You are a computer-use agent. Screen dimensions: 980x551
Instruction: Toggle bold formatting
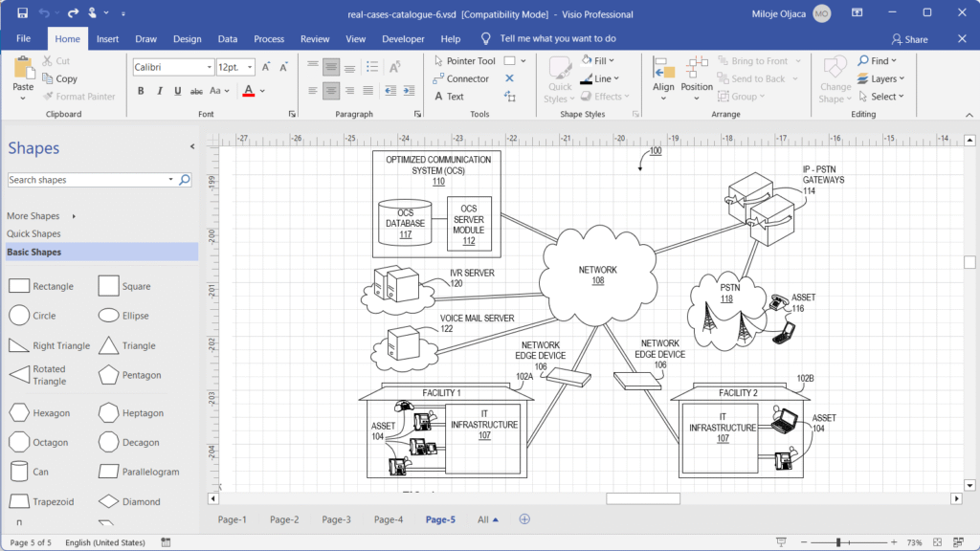tap(141, 90)
